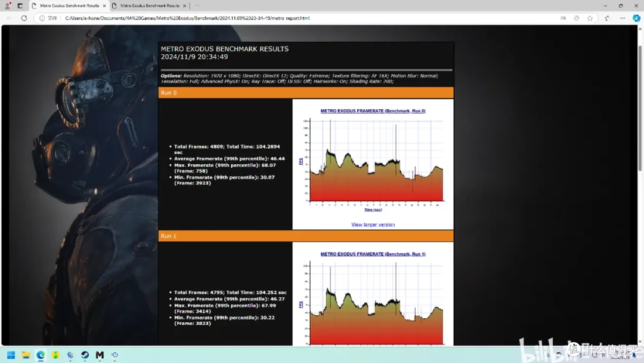Close the second Metro Exodus Benchmark Results tab
This screenshot has height=363, width=644.
pos(184,6)
